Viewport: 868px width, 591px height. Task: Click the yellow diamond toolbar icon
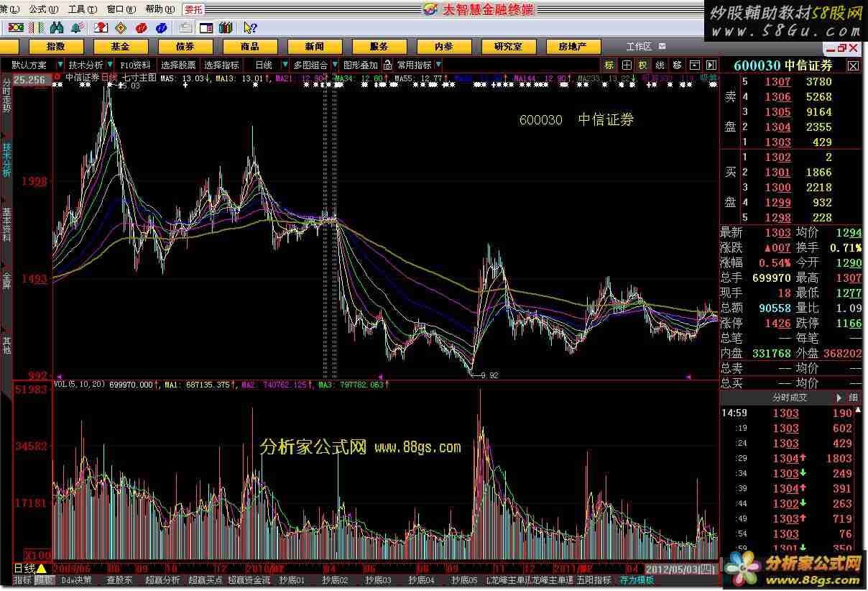pos(121,28)
